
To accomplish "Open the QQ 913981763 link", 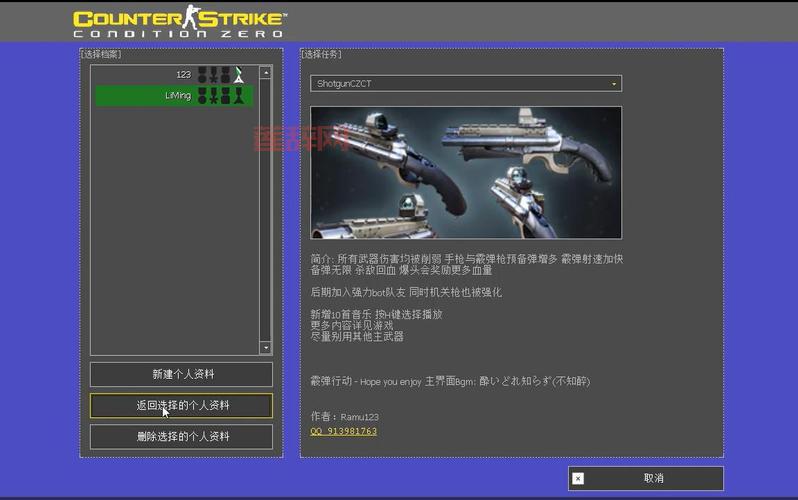I will (x=344, y=431).
